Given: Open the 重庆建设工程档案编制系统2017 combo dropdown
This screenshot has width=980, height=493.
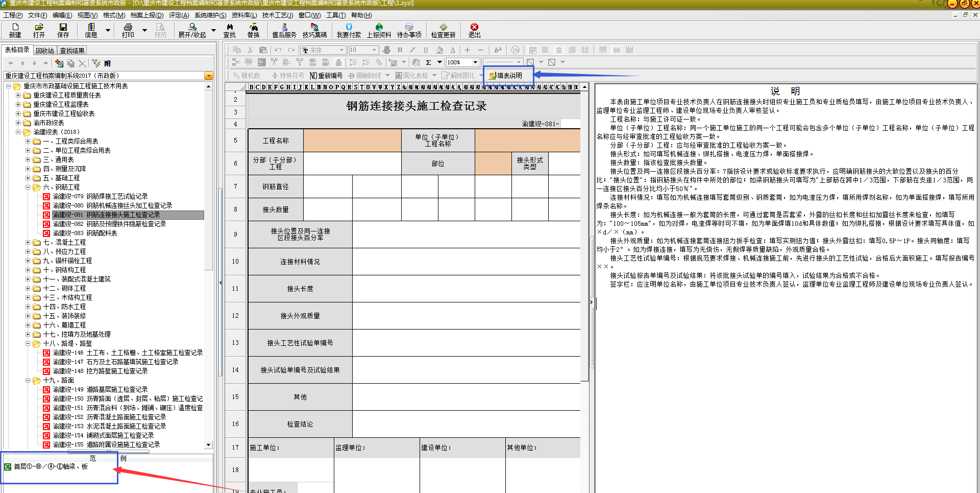Looking at the screenshot, I should (209, 76).
